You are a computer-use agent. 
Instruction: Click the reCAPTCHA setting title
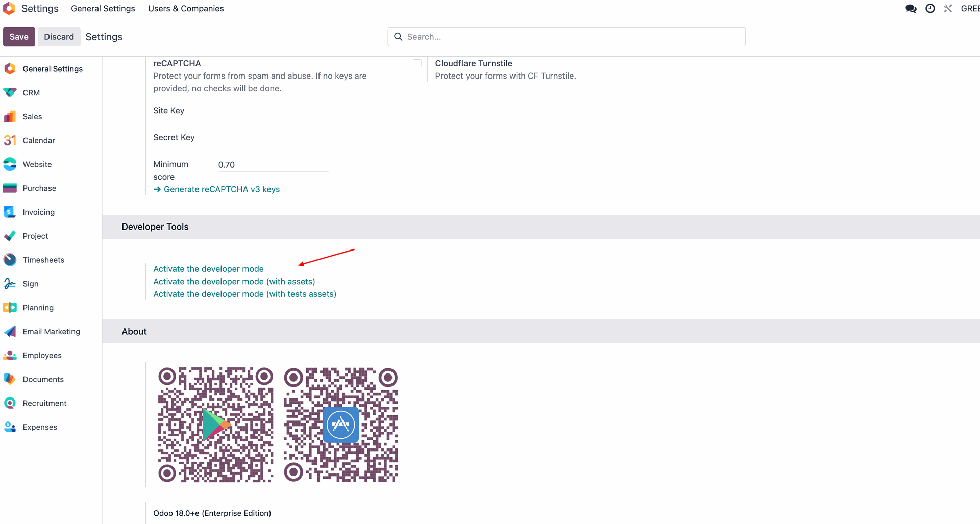point(177,63)
